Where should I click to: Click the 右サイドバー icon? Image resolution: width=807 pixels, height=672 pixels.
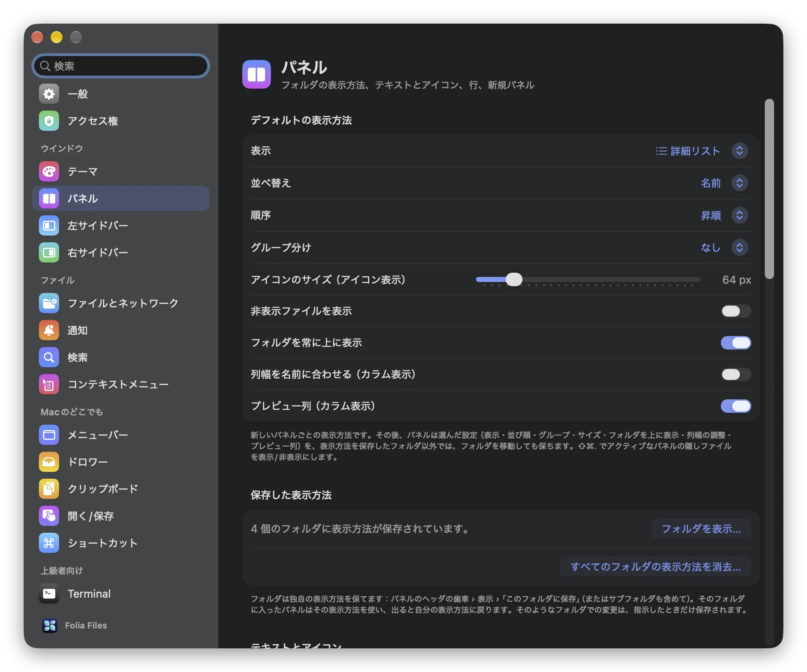tap(49, 252)
